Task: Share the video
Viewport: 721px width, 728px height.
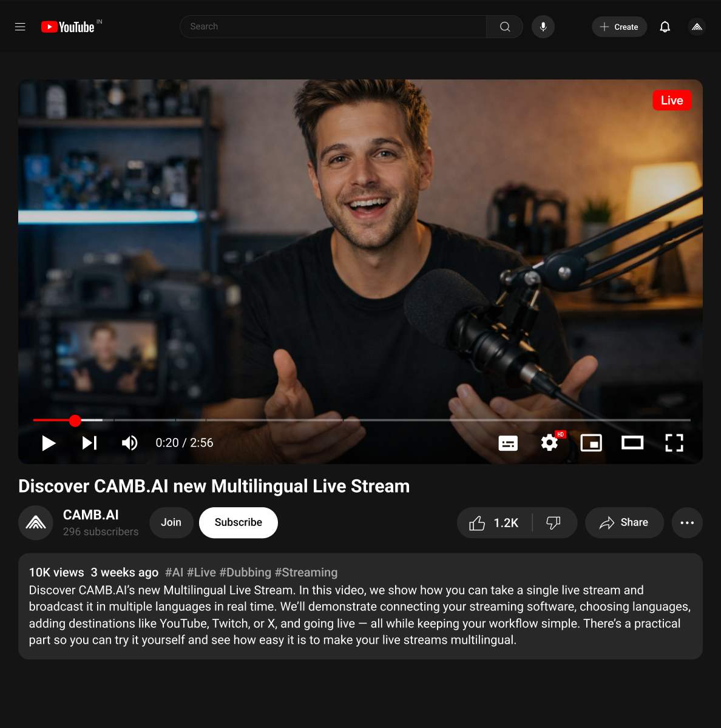Action: coord(625,523)
